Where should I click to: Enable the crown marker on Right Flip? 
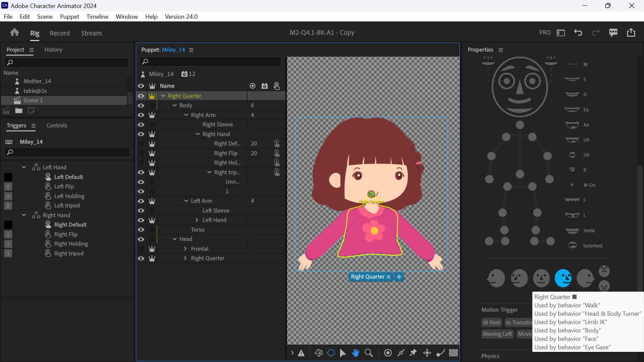coord(152,153)
